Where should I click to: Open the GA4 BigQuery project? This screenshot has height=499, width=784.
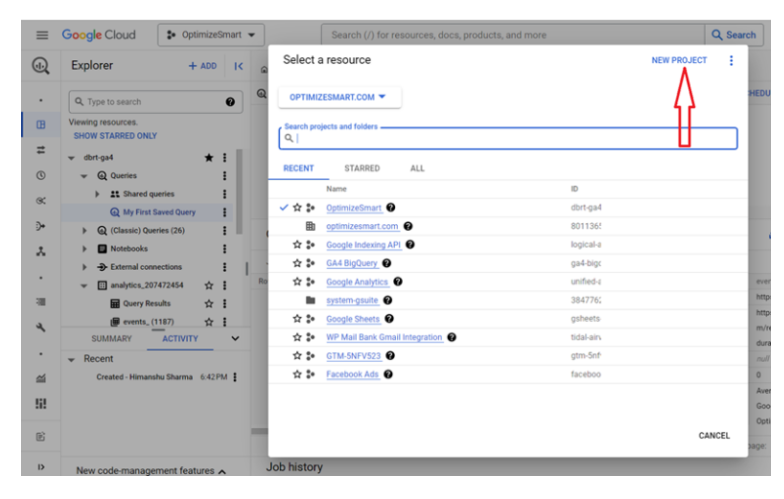[x=352, y=263]
